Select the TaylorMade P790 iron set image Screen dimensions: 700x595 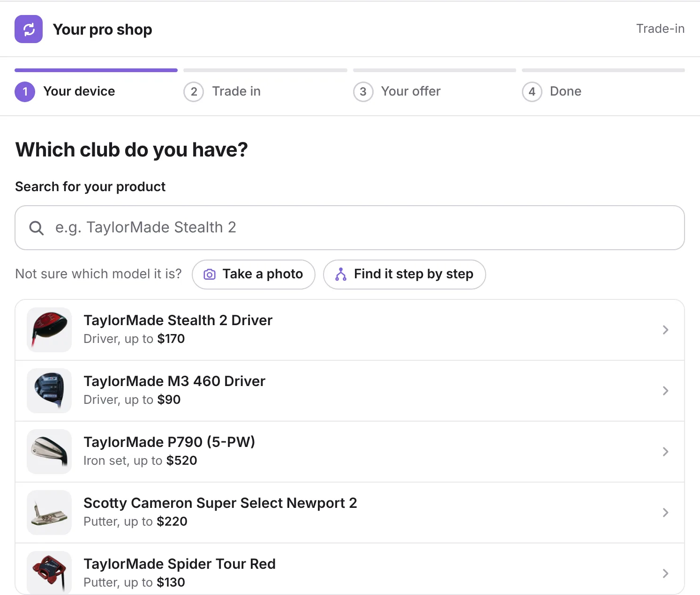click(x=49, y=452)
